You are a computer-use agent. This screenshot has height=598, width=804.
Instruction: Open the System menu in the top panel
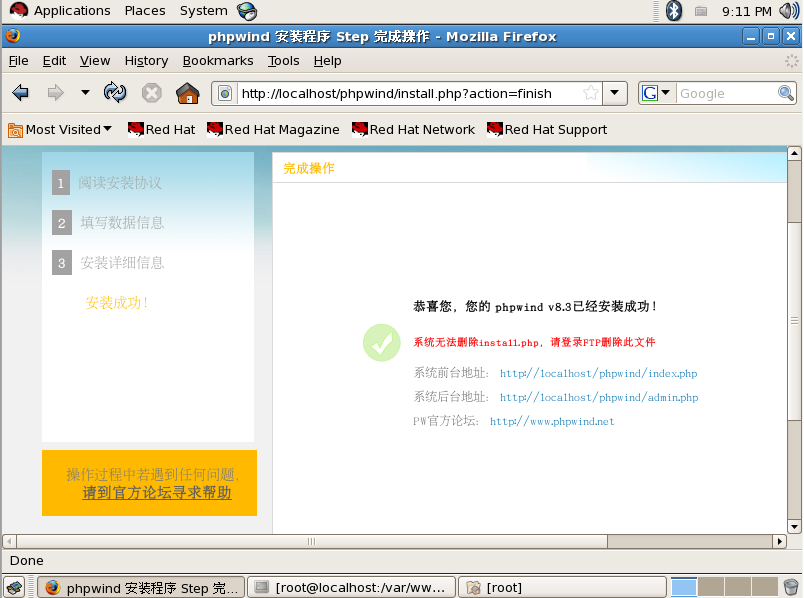[x=204, y=11]
